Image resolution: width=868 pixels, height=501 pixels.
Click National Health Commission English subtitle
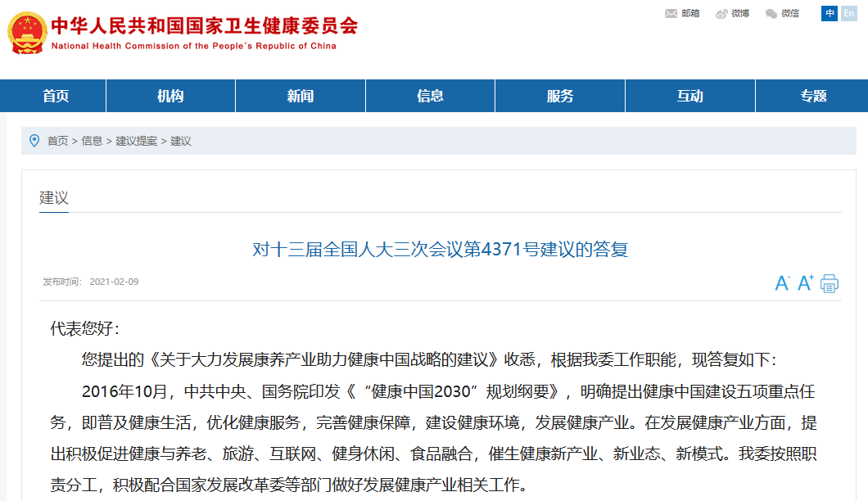194,46
